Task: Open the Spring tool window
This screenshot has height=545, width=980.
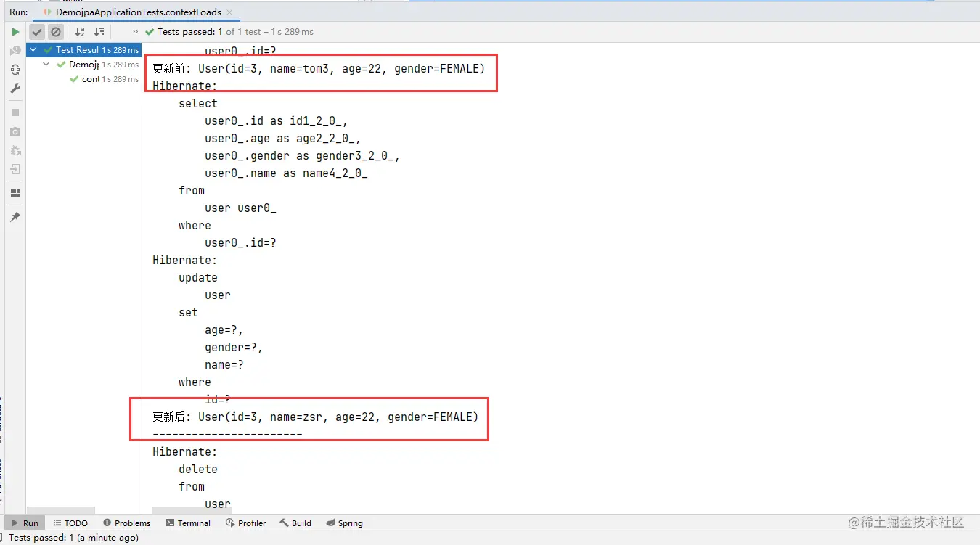Action: (x=344, y=523)
